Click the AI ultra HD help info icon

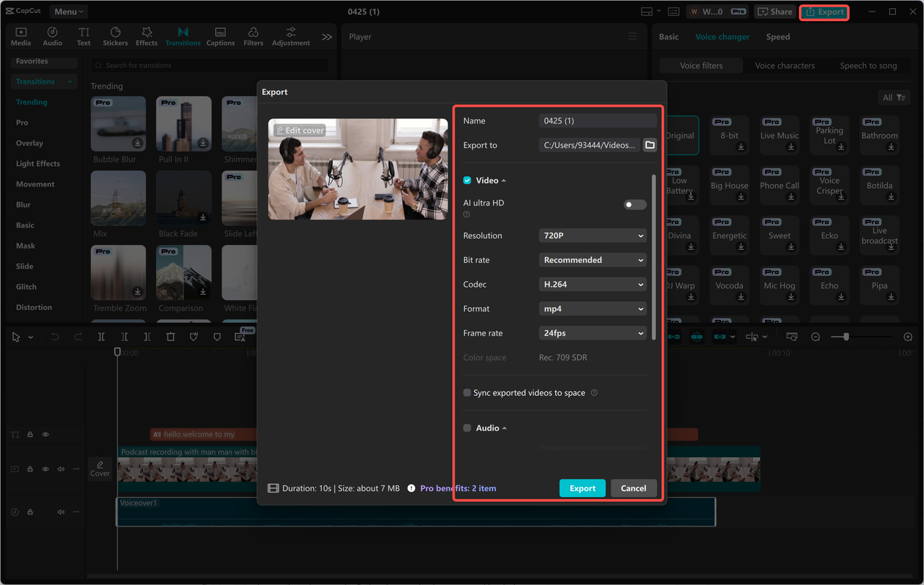[466, 214]
